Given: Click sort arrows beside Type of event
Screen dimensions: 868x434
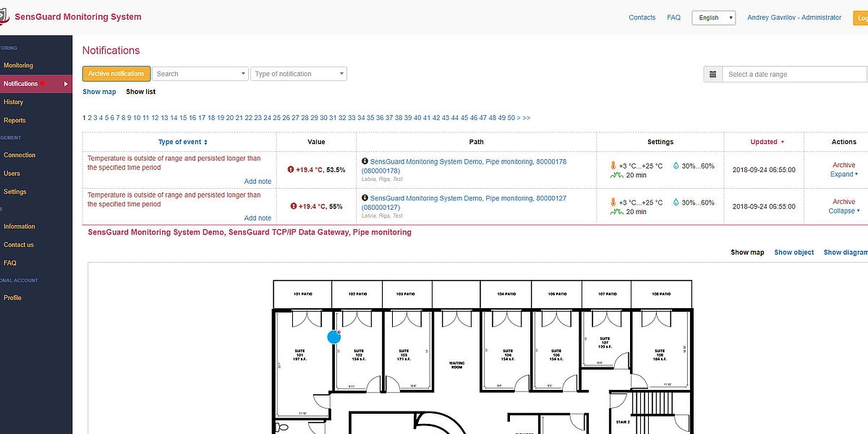Looking at the screenshot, I should [x=205, y=142].
